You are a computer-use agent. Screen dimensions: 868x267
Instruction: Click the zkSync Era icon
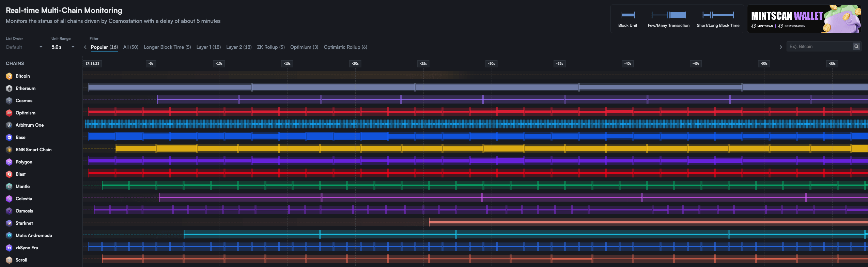(9, 248)
